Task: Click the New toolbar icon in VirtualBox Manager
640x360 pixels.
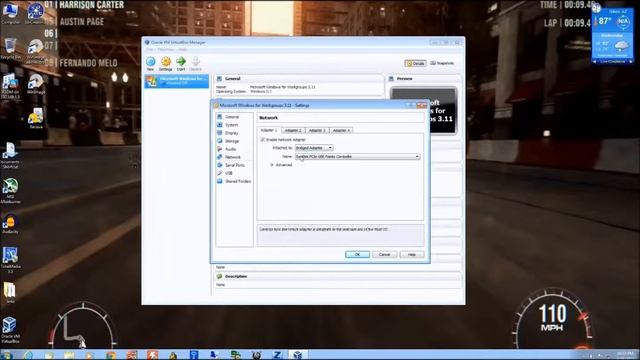Action: [x=151, y=62]
